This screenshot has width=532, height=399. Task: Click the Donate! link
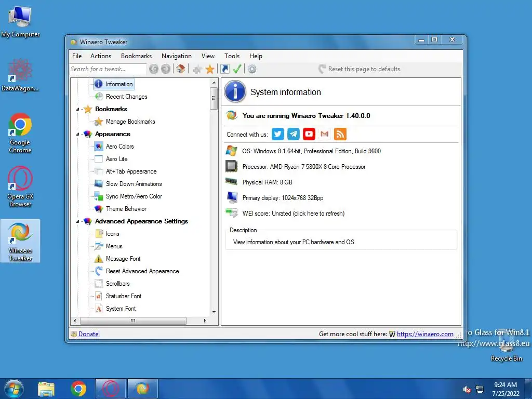(89, 334)
